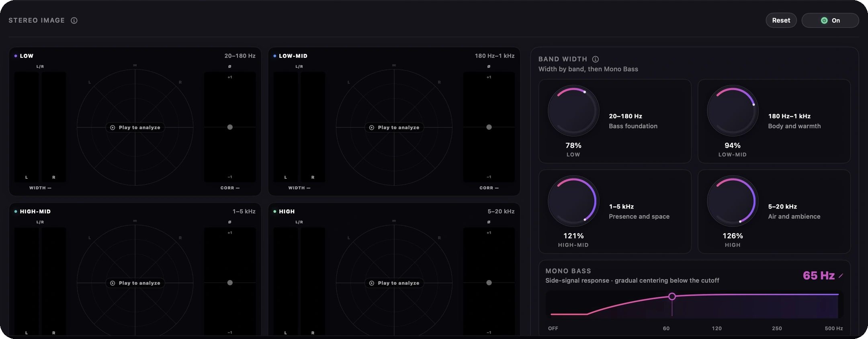Viewport: 868px width, 339px height.
Task: Click the pencil edit icon beside 65 Hz
Action: (841, 276)
